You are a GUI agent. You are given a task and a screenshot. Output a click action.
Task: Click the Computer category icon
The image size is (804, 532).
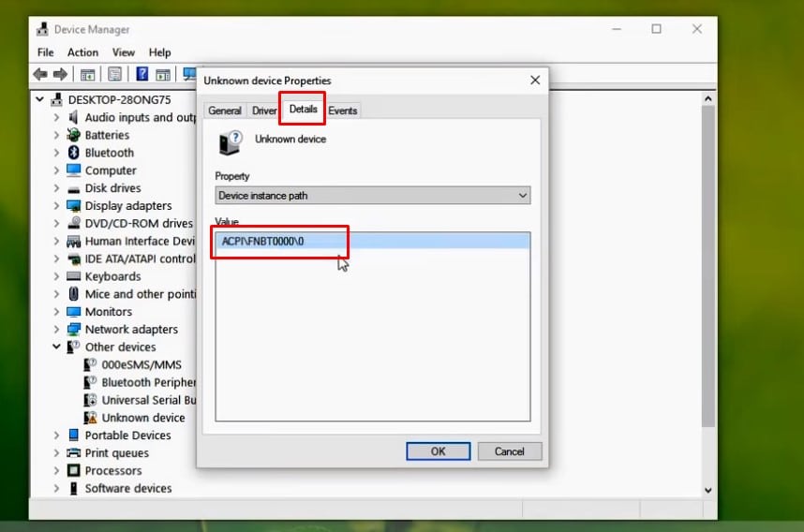(74, 170)
